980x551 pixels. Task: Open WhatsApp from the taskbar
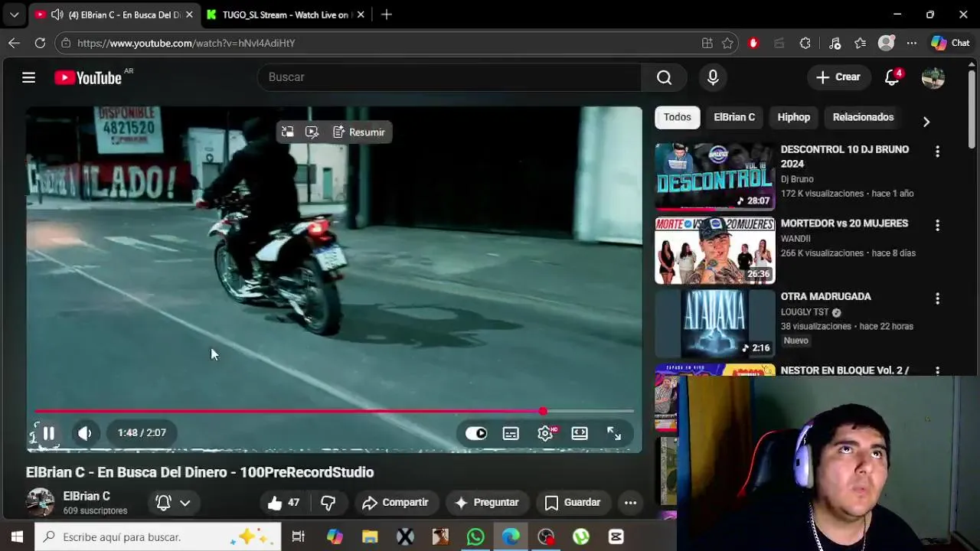pyautogui.click(x=475, y=537)
